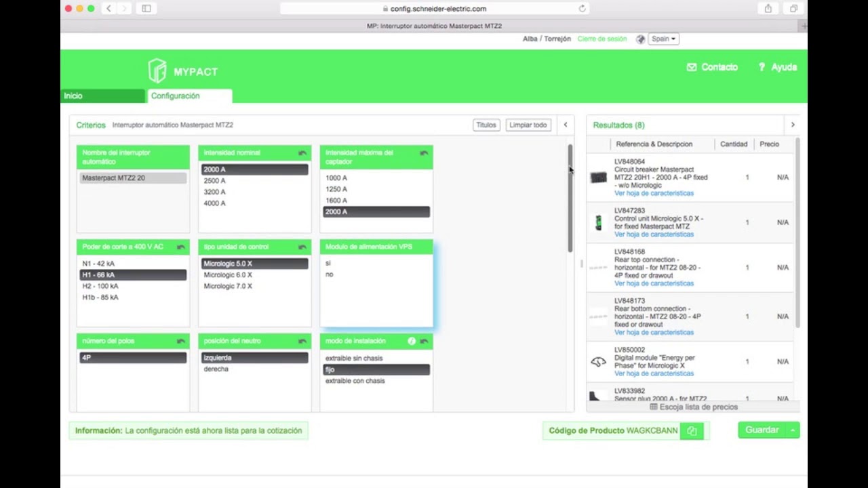The image size is (868, 488).
Task: Expand the Resultados panel
Action: [x=793, y=125]
